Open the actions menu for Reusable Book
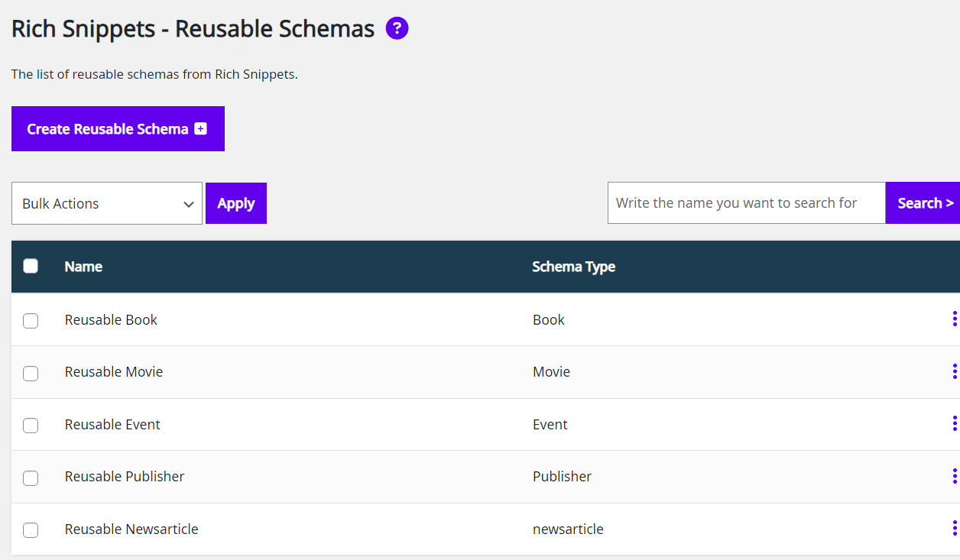960x560 pixels. point(955,319)
